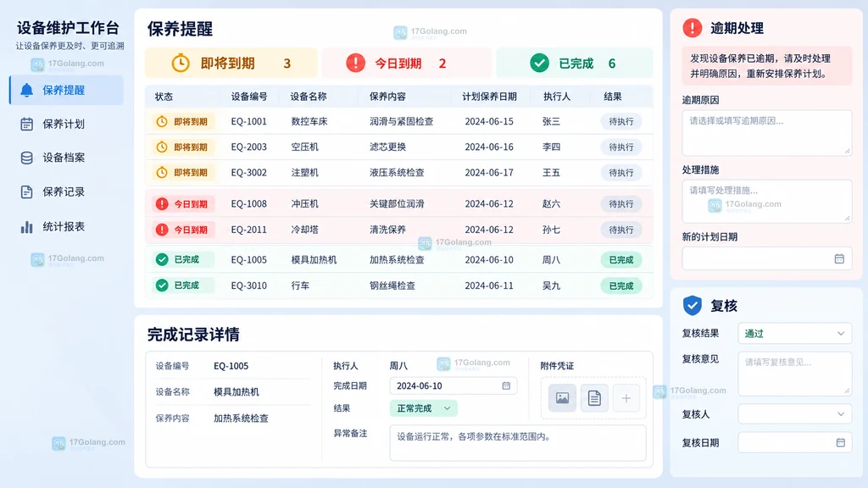Click the 新的计划日期 input field
The width and height of the screenshot is (868, 488).
766,258
